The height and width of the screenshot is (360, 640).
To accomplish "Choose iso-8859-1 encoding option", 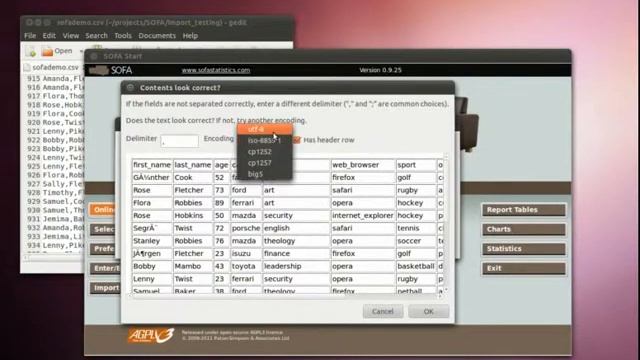I will coord(264,140).
